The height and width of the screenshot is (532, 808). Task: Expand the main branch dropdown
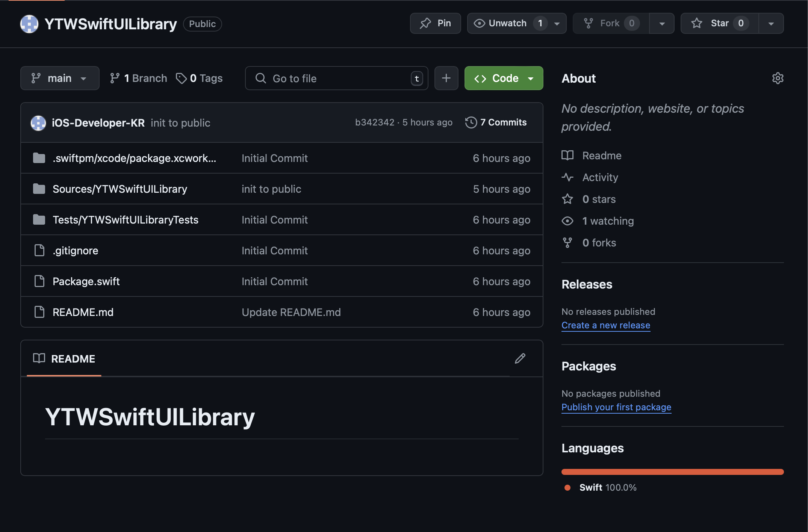(60, 78)
